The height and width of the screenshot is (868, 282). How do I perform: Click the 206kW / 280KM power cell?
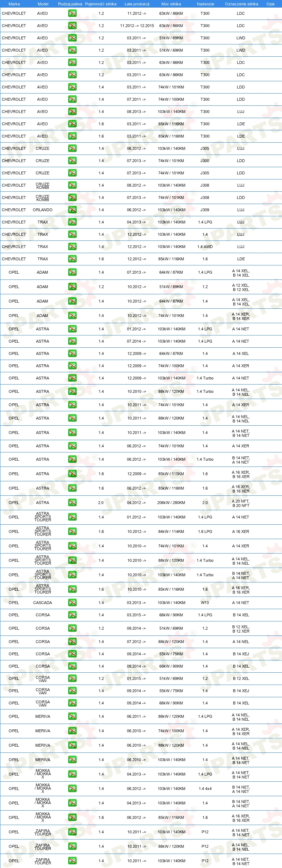171,503
